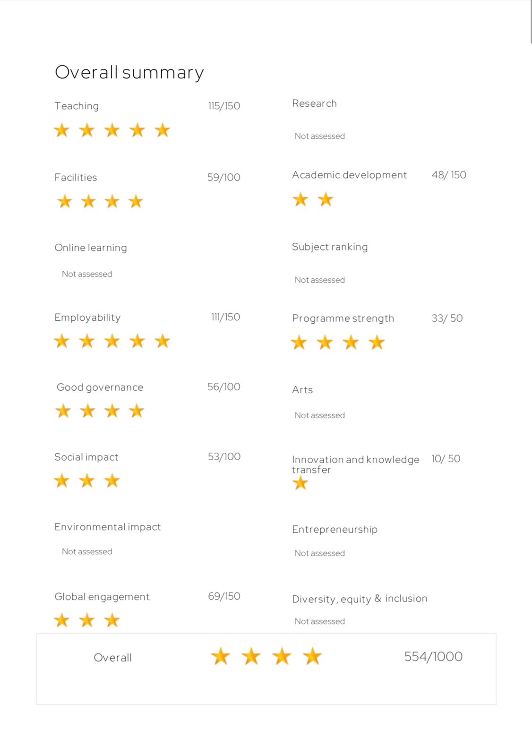532x756 pixels.
Task: Select the third star under Social impact
Action: [112, 481]
